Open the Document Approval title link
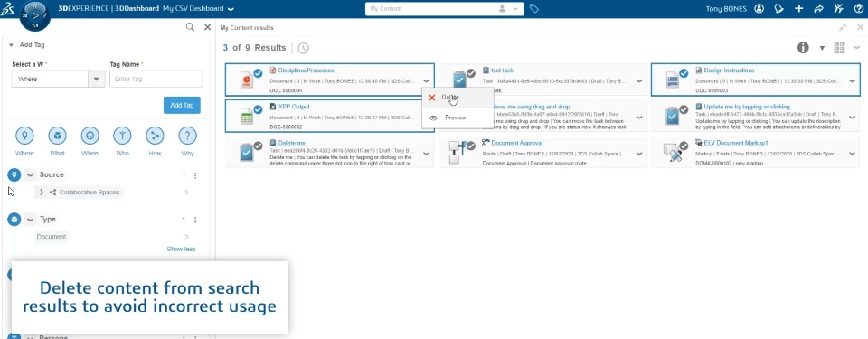 [x=517, y=143]
